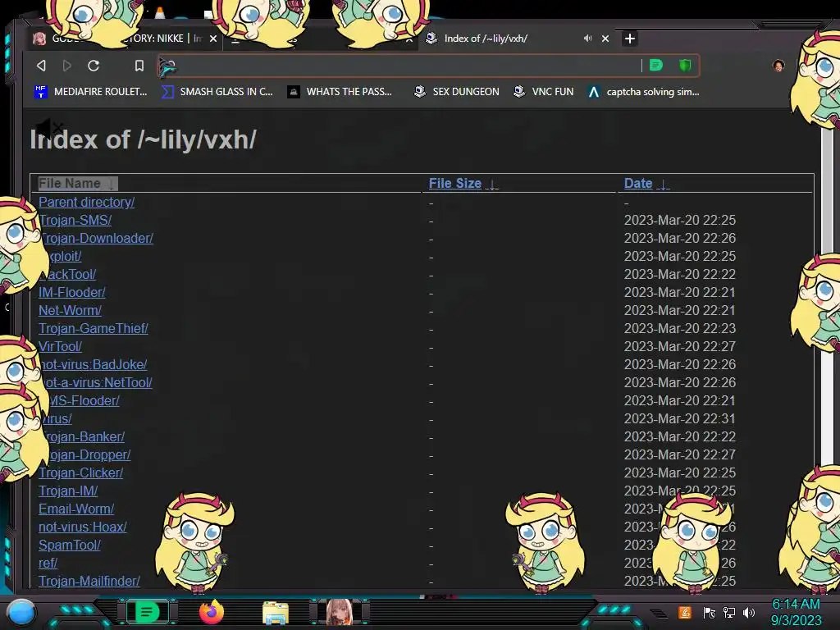The image size is (840, 630).
Task: Open MEDIAFIRE ROULET... bookmark
Action: click(90, 92)
